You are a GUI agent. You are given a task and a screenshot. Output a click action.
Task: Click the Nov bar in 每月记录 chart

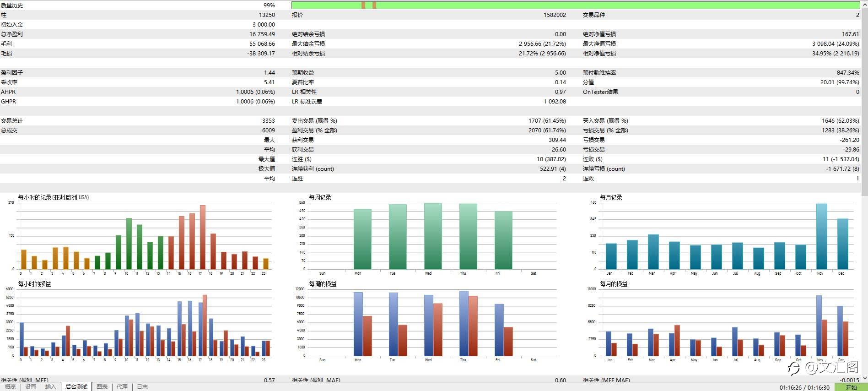pos(821,237)
